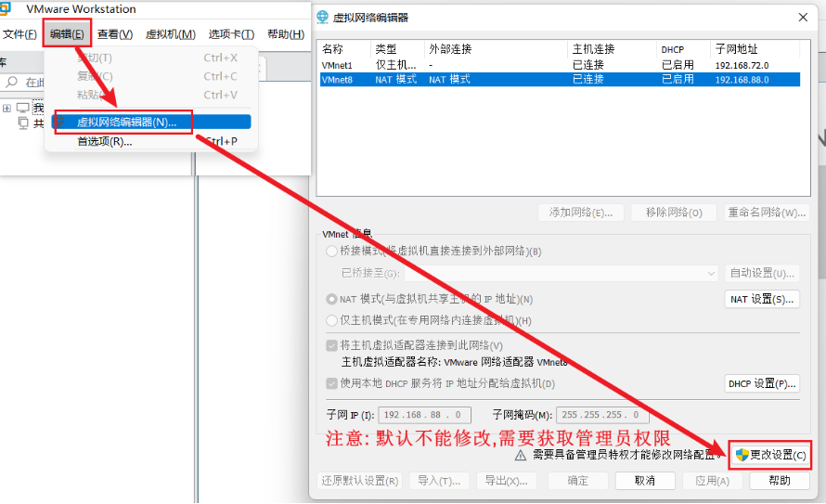The height and width of the screenshot is (504, 826).
Task: Click the search magnifier icon in library
Action: pos(11,83)
